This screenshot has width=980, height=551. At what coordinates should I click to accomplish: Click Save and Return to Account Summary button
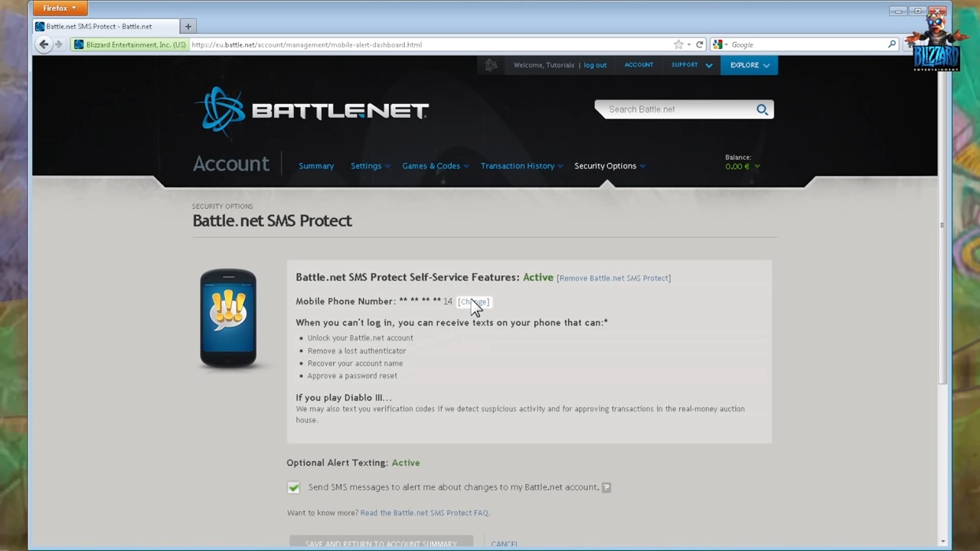381,543
